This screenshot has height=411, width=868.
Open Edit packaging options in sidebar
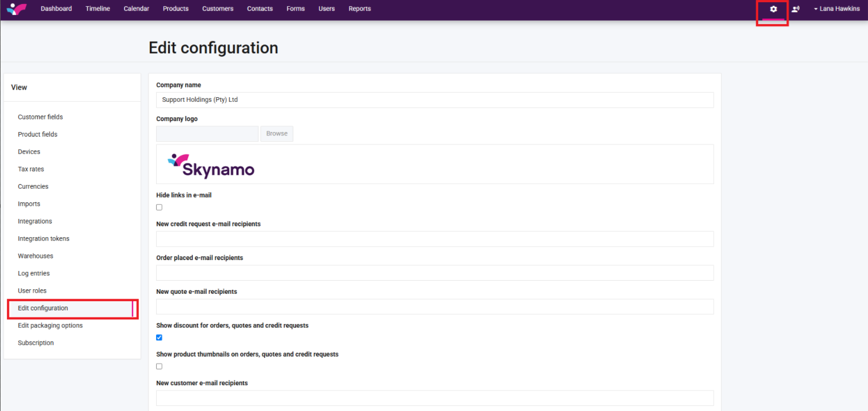[50, 326]
